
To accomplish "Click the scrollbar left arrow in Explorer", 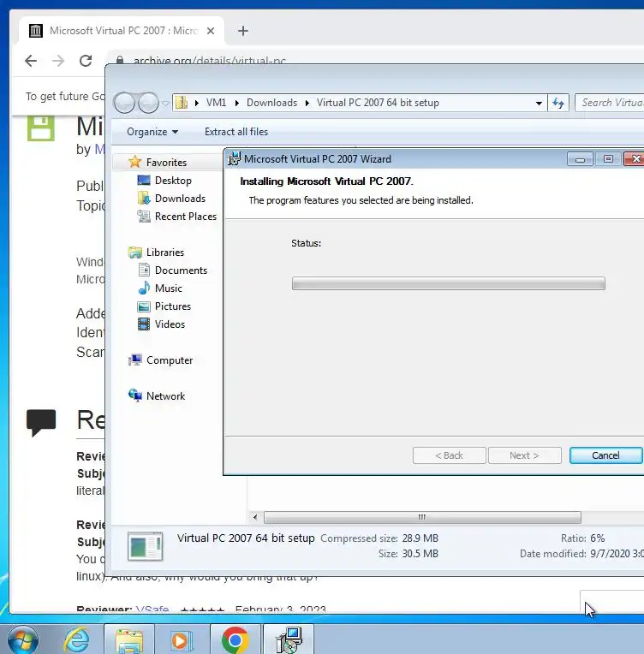I will click(x=255, y=517).
